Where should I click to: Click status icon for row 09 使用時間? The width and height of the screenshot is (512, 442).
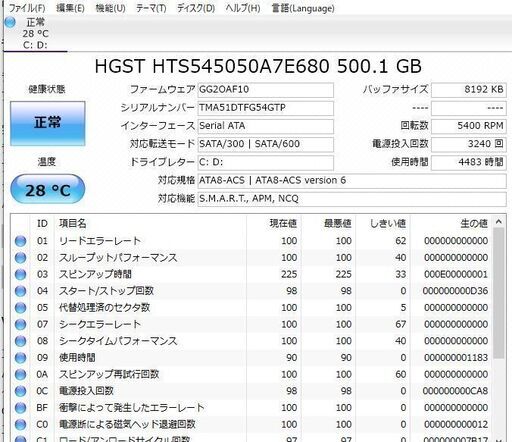point(20,358)
